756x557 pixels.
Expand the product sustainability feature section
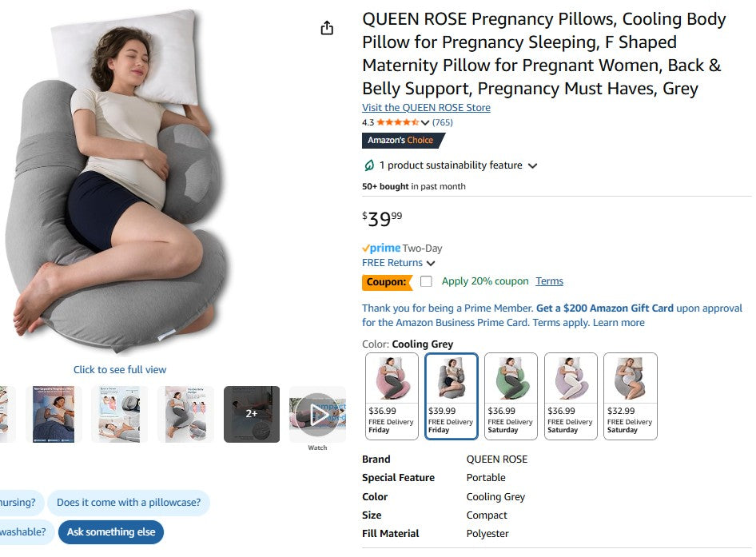533,165
